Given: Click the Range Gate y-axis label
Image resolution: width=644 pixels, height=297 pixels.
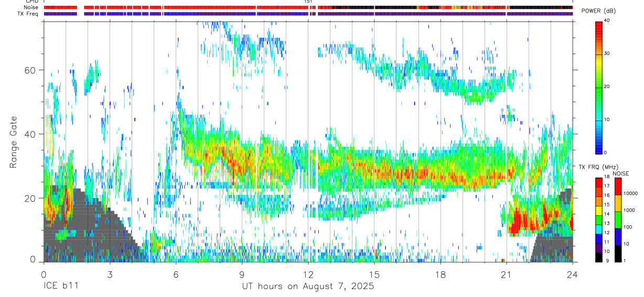Looking at the screenshot, I should [x=13, y=141].
